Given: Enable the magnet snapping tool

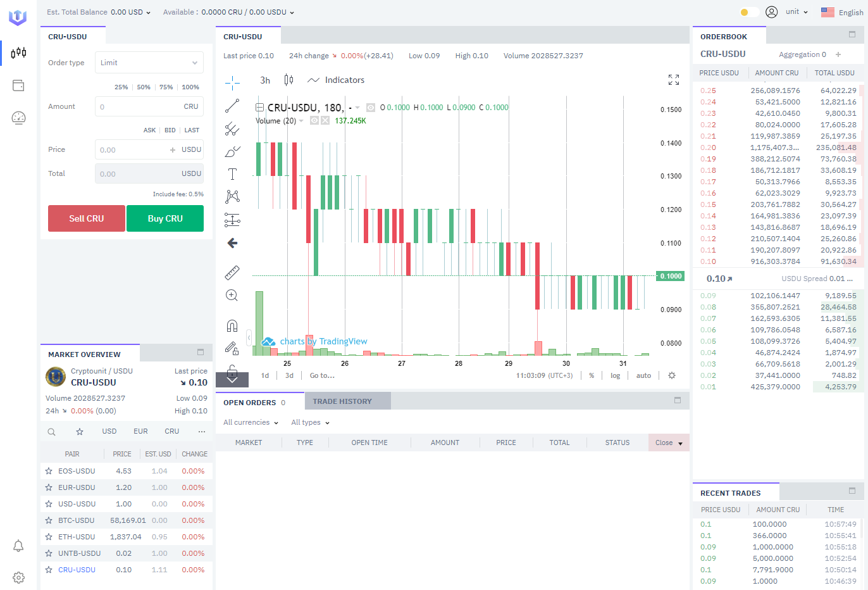Looking at the screenshot, I should click(232, 324).
